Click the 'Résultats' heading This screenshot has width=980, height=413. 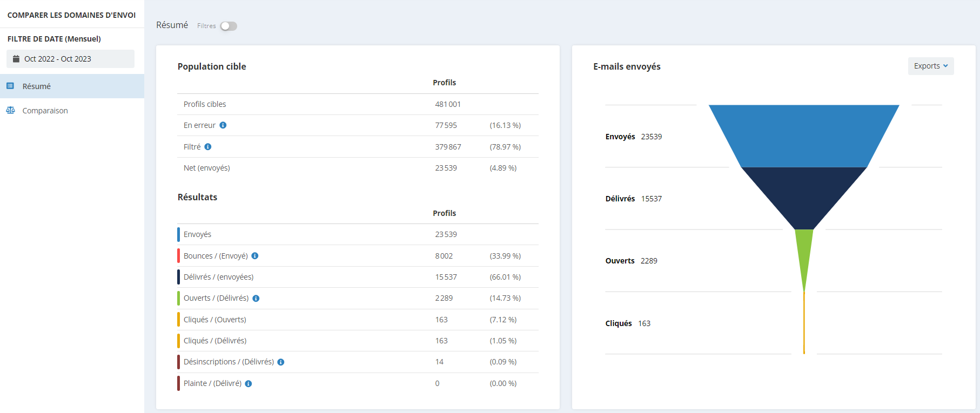coord(197,197)
